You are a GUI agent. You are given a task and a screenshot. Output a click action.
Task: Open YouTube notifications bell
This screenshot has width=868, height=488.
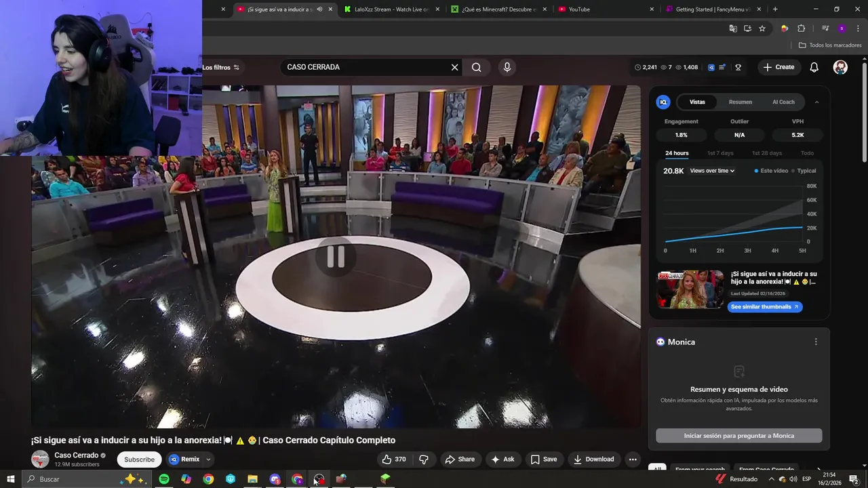pyautogui.click(x=814, y=67)
